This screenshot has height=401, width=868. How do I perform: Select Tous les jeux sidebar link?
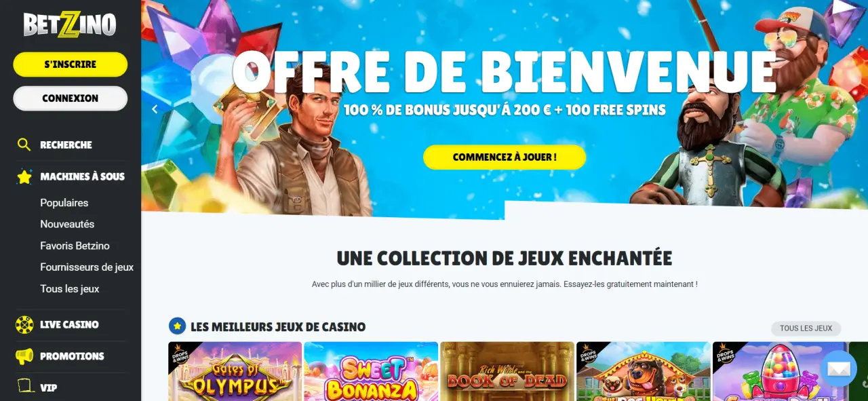(x=70, y=289)
